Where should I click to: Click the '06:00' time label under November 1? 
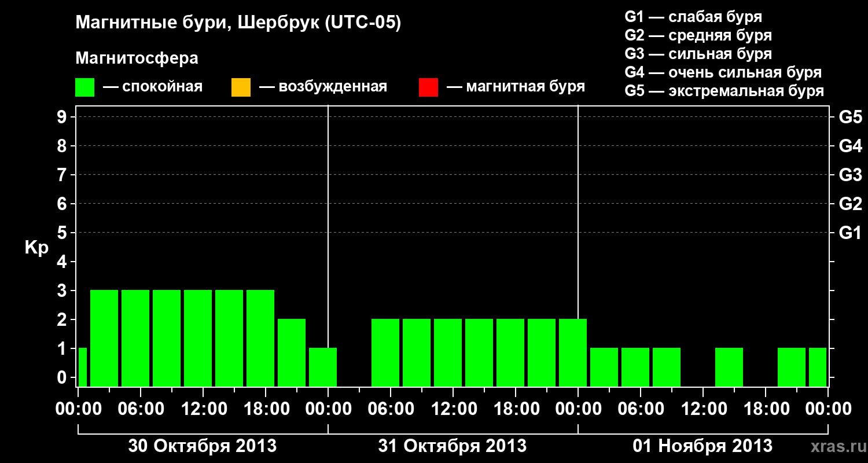coord(640,409)
